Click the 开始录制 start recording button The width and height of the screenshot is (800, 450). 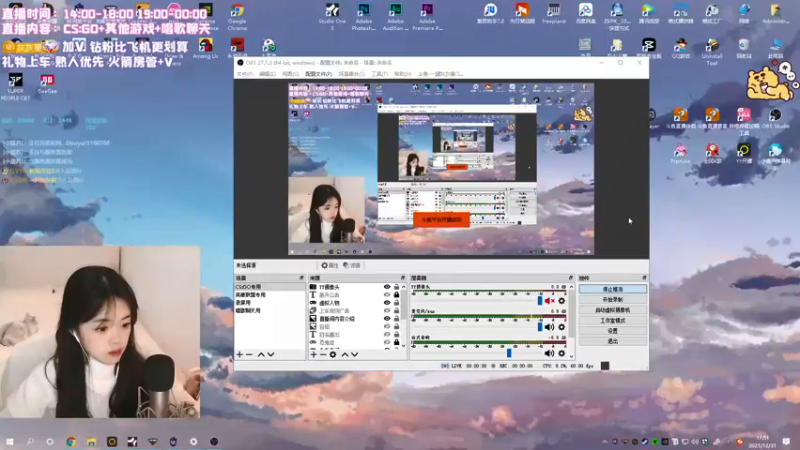tap(613, 299)
